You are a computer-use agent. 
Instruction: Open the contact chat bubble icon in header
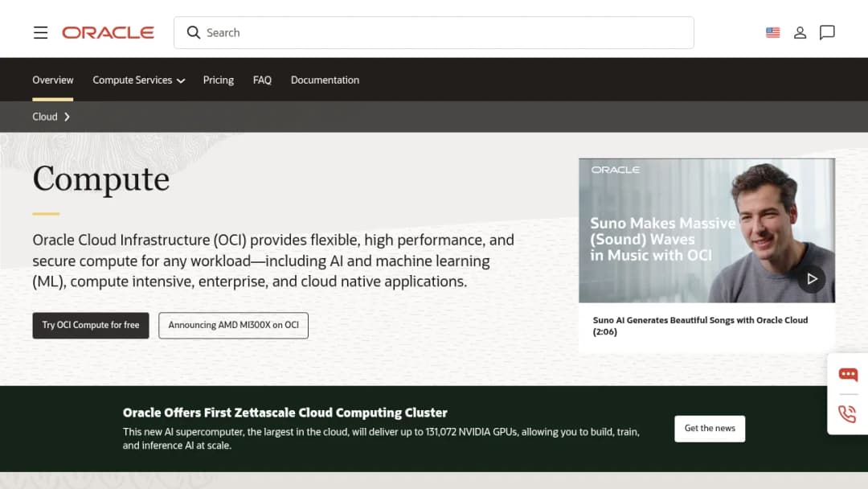click(827, 33)
